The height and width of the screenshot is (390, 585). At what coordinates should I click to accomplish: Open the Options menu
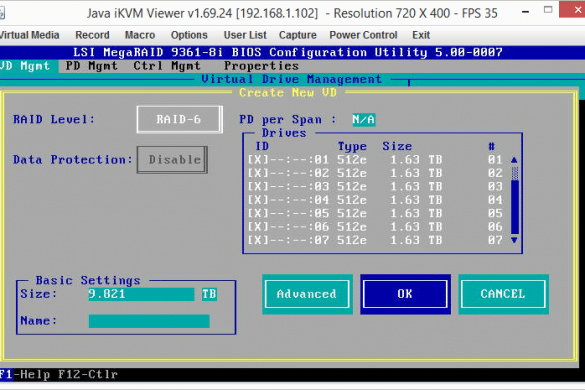pos(189,35)
